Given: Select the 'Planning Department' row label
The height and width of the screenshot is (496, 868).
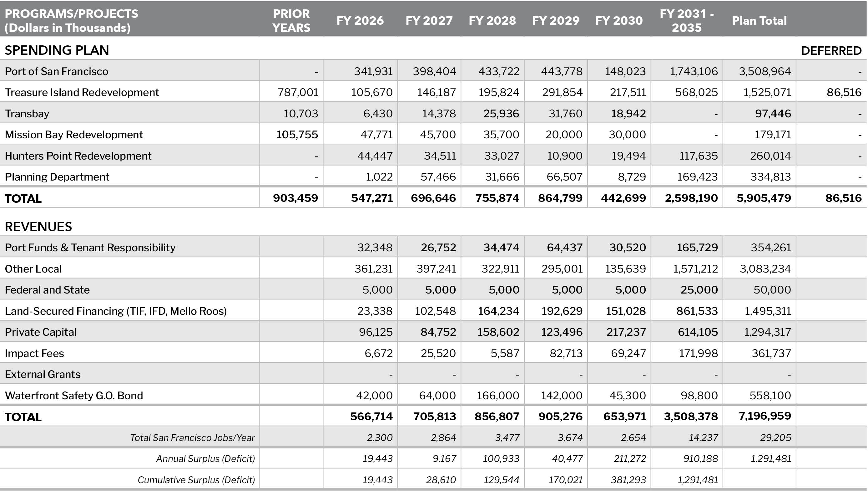Looking at the screenshot, I should [57, 177].
